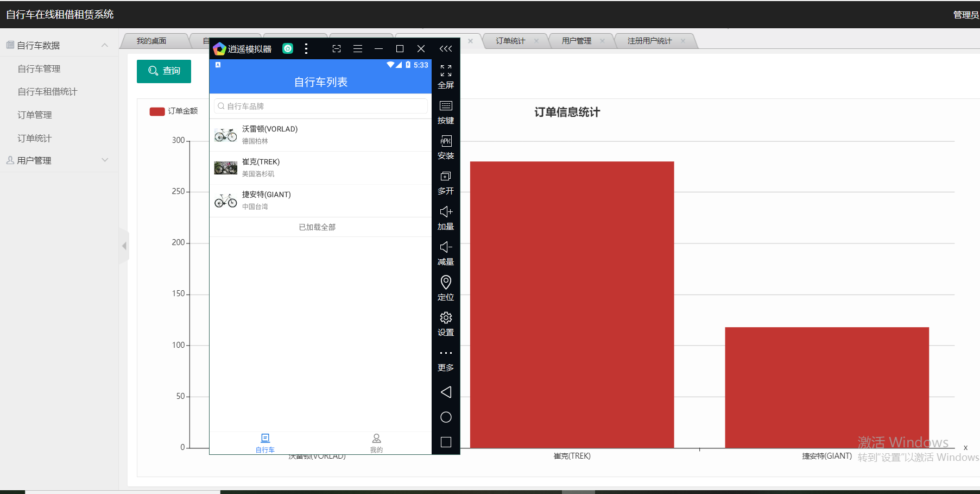Click the 自行车在线租借租赁系统 title
This screenshot has width=980, height=494.
pos(60,15)
